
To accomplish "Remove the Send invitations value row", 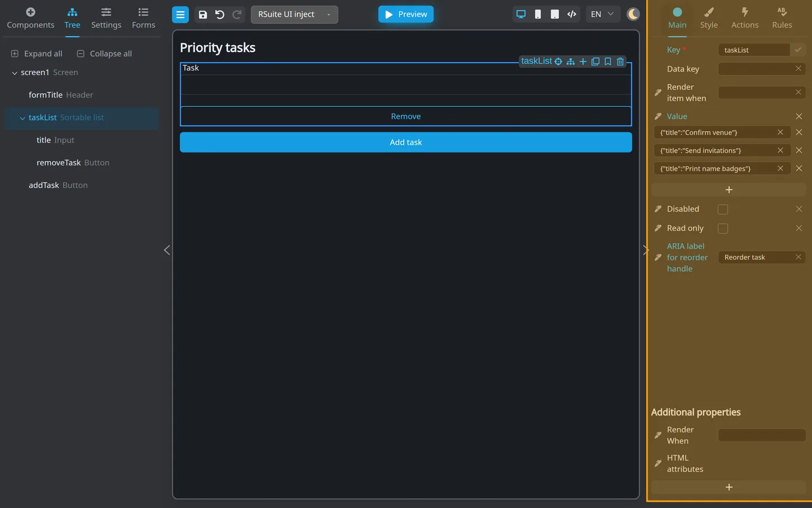I will (799, 150).
